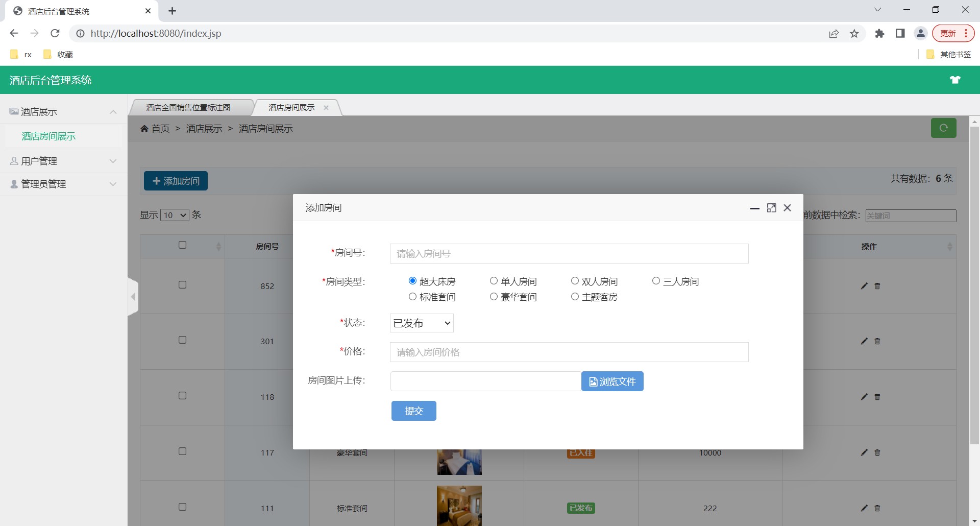The height and width of the screenshot is (526, 980).
Task: Switch to the 酒店全国销售位置标注图 tab
Action: tap(188, 107)
